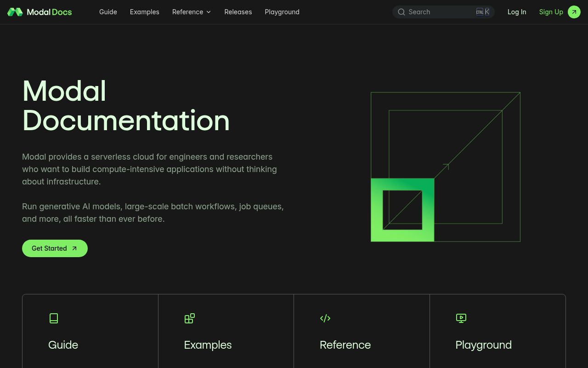Click the Reference card's code brackets icon
This screenshot has height=368, width=588.
pyautogui.click(x=325, y=318)
